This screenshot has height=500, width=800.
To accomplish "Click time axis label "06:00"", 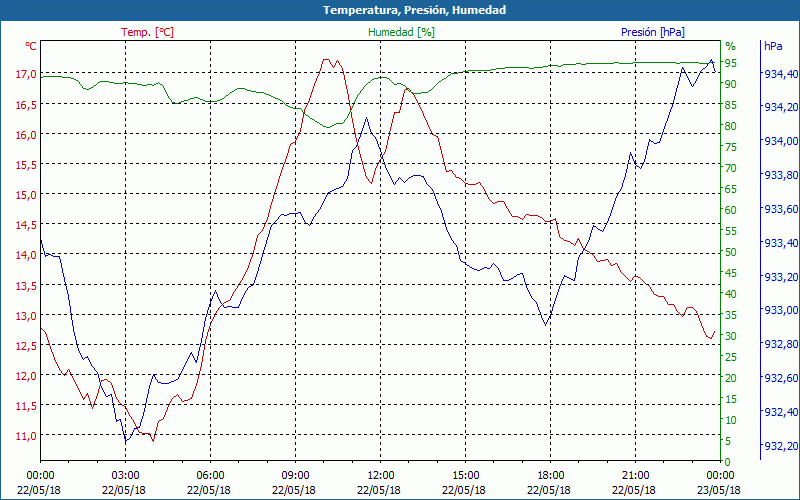I will (210, 477).
